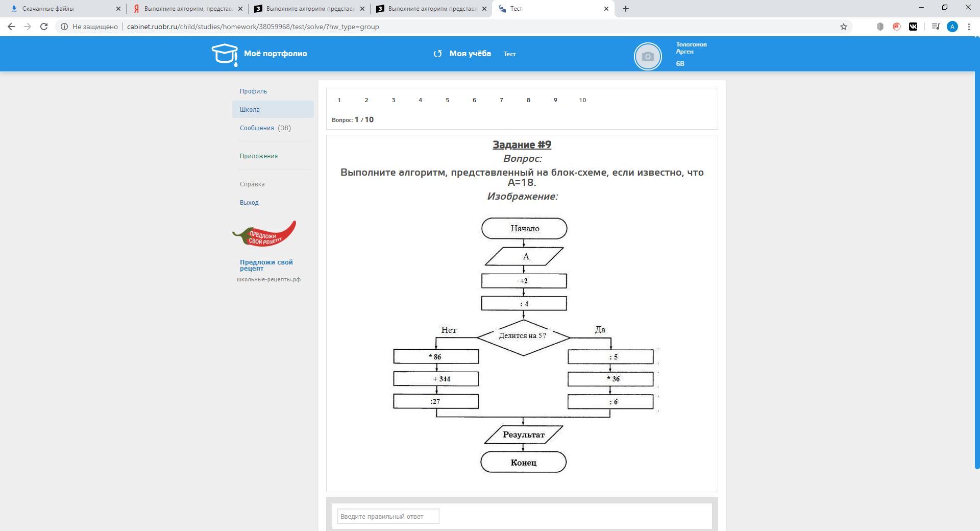Click the 'Задание #9' heading
The image size is (980, 531).
coord(522,144)
